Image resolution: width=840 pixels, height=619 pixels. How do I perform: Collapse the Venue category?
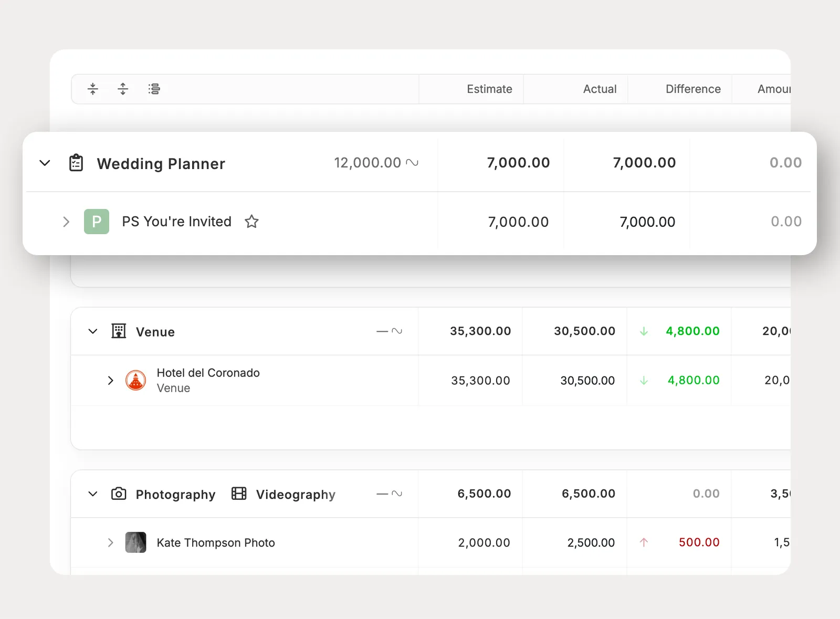pos(93,331)
